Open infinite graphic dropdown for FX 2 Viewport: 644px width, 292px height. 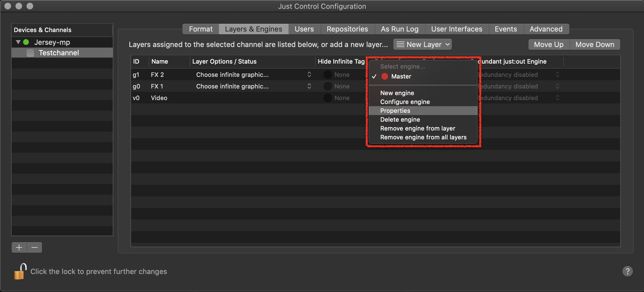(254, 75)
